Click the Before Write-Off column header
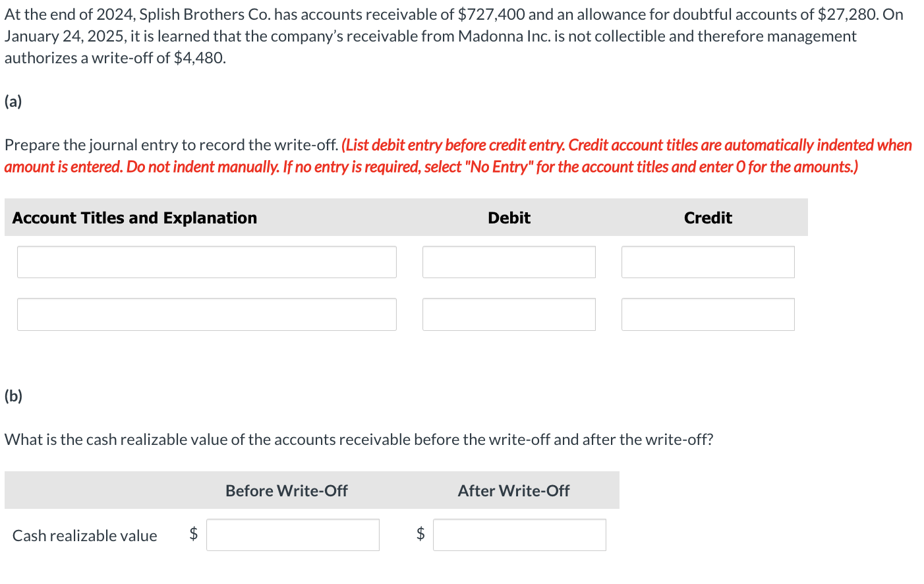924x584 pixels. pyautogui.click(x=286, y=490)
